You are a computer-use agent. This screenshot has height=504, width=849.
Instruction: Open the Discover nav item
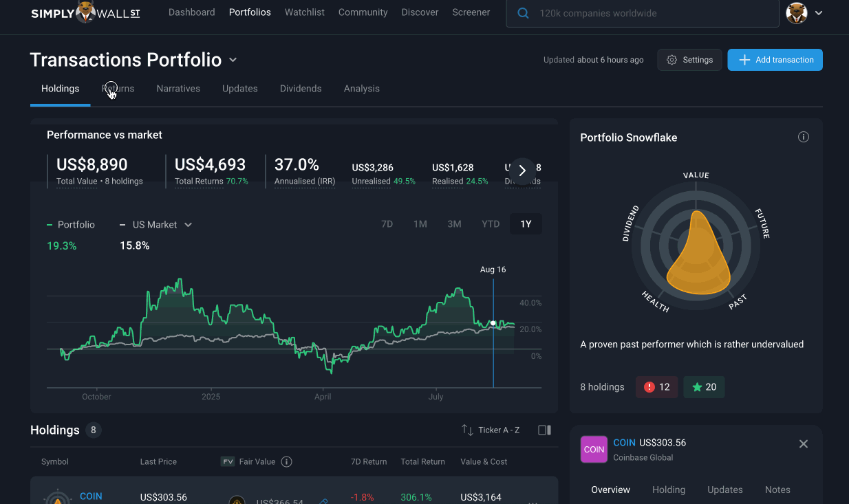[420, 12]
